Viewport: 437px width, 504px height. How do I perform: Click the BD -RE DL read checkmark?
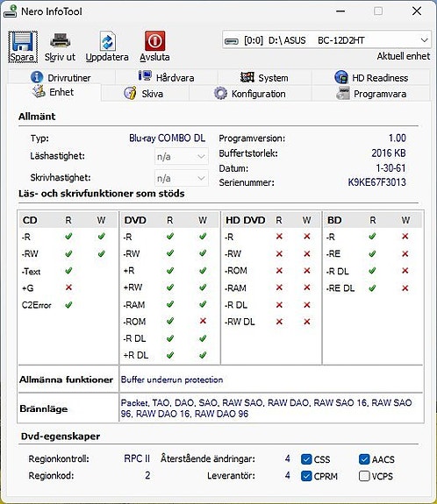[x=372, y=288]
